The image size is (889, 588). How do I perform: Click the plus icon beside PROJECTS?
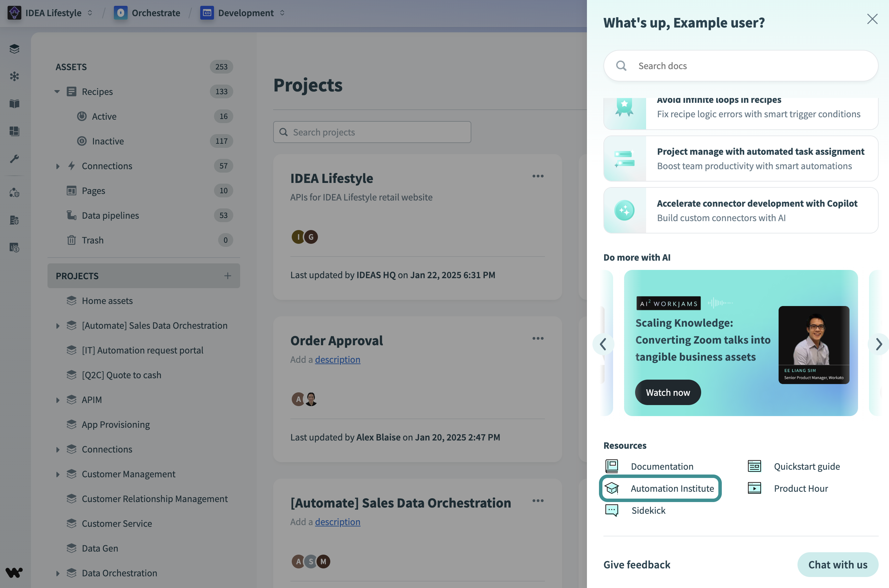(227, 276)
